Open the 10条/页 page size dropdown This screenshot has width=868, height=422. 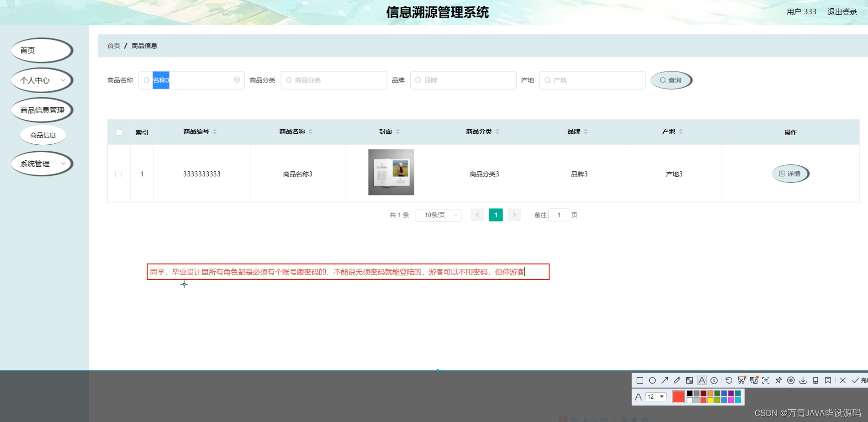438,215
